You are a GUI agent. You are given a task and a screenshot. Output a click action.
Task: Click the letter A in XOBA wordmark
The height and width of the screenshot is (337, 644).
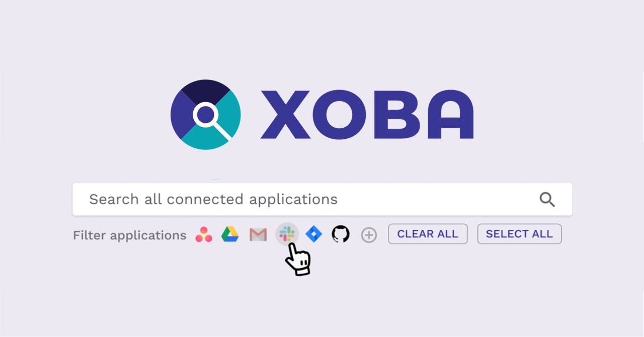point(447,115)
